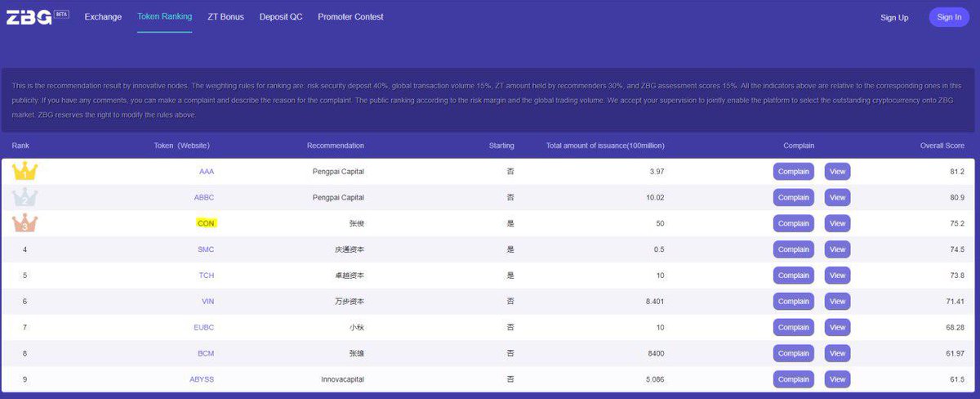Click the Sign In button
This screenshot has width=980, height=399.
[949, 17]
